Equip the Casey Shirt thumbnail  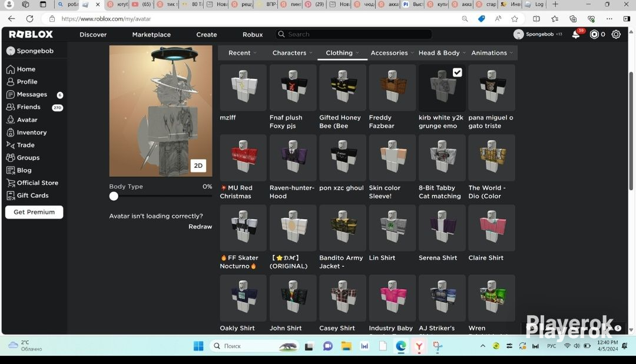[342, 298]
